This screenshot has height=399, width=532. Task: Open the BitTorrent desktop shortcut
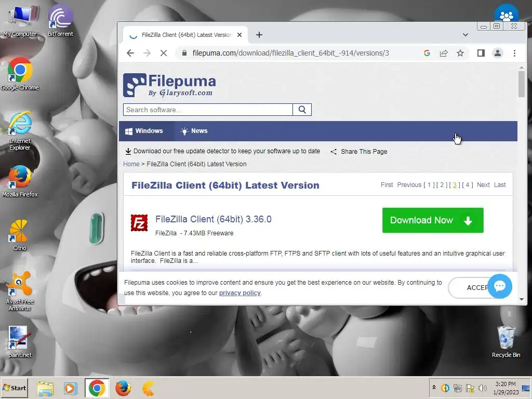tap(60, 20)
